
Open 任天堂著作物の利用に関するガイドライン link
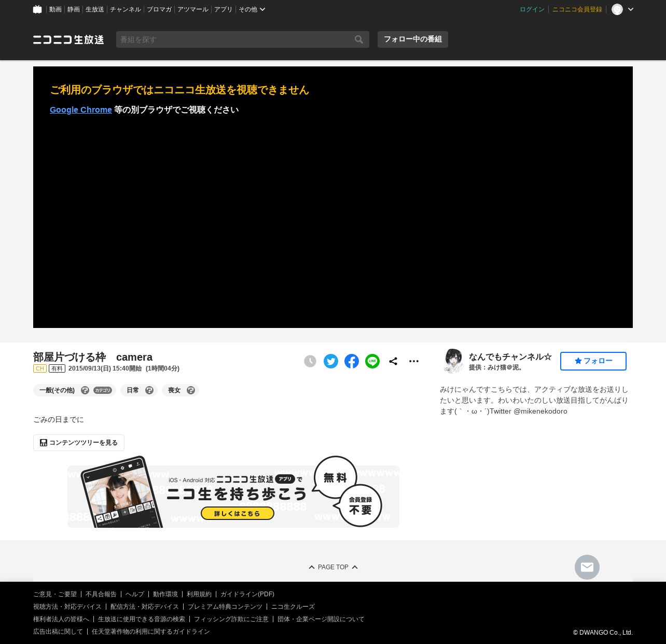coord(151,632)
